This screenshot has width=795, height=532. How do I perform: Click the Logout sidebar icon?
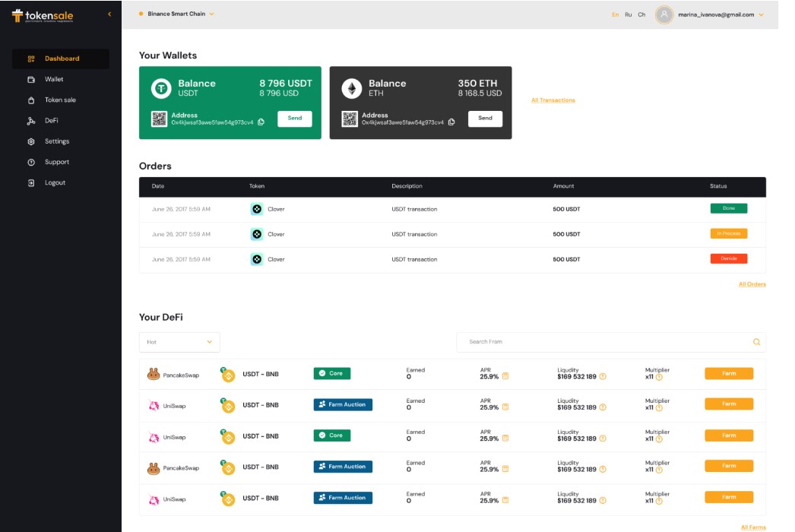pyautogui.click(x=31, y=182)
